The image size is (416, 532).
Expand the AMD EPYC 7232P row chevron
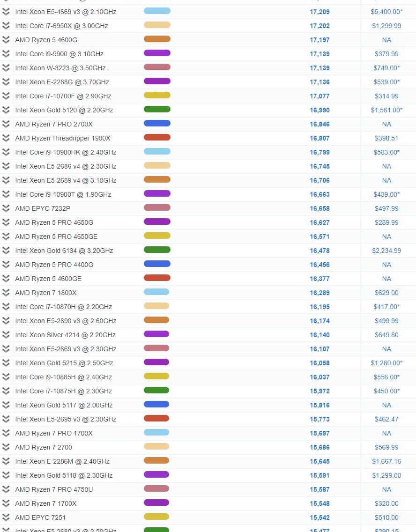6,208
